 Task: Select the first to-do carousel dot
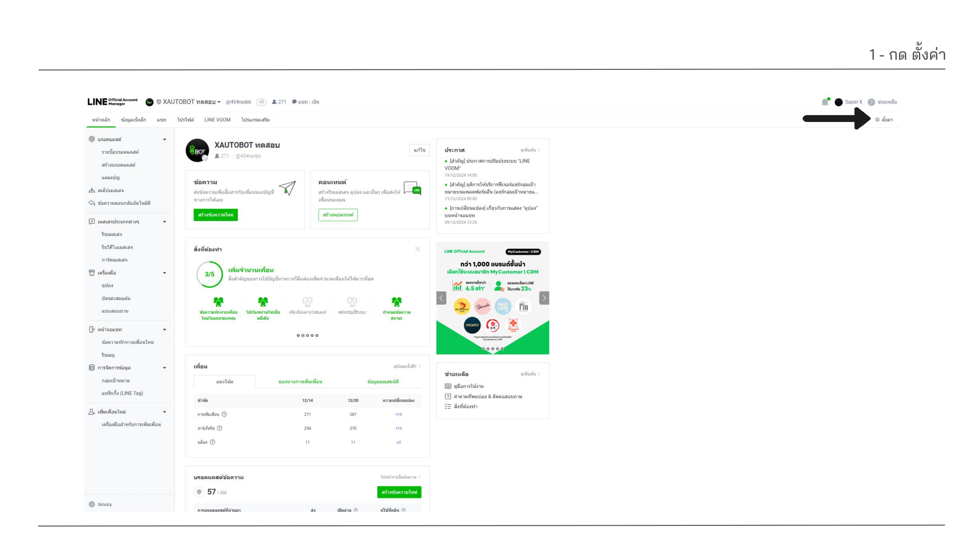coord(298,335)
